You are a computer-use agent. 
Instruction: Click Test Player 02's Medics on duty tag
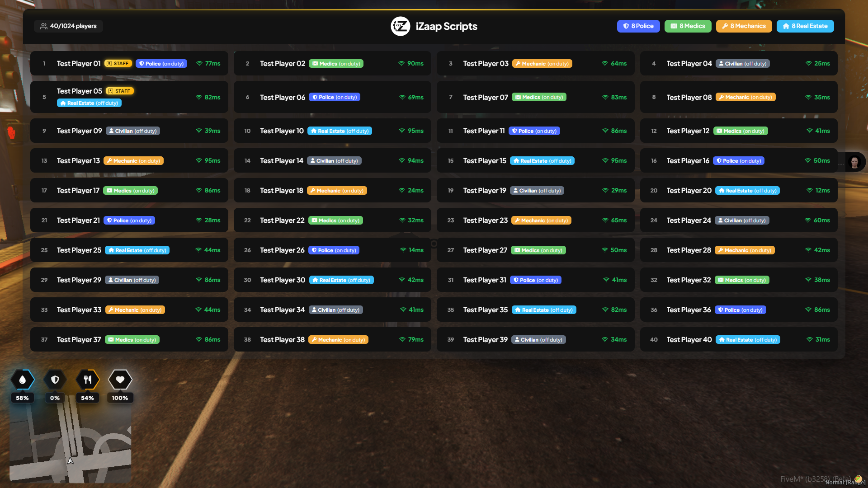click(x=336, y=64)
